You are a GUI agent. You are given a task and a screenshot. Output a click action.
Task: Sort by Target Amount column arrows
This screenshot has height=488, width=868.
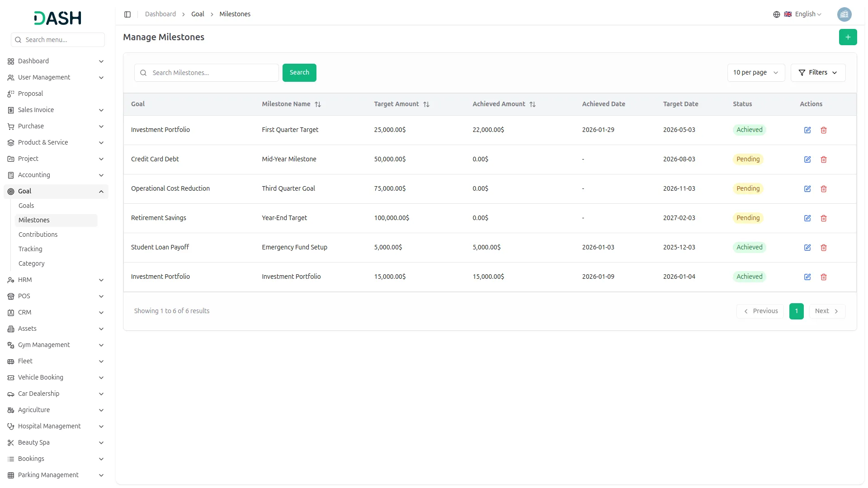[x=426, y=104]
